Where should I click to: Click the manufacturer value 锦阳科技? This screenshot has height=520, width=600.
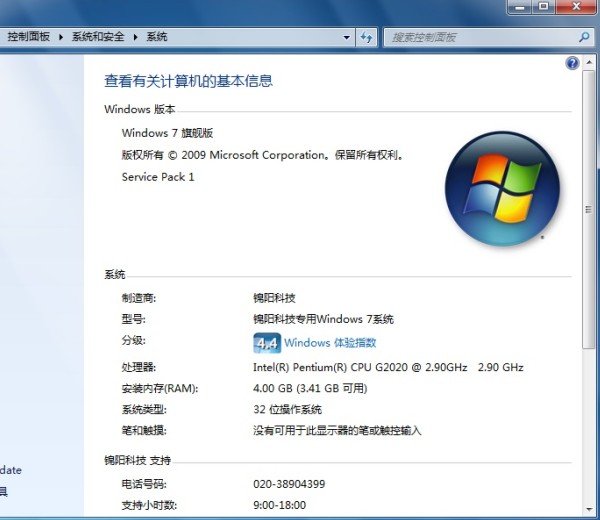click(x=274, y=298)
